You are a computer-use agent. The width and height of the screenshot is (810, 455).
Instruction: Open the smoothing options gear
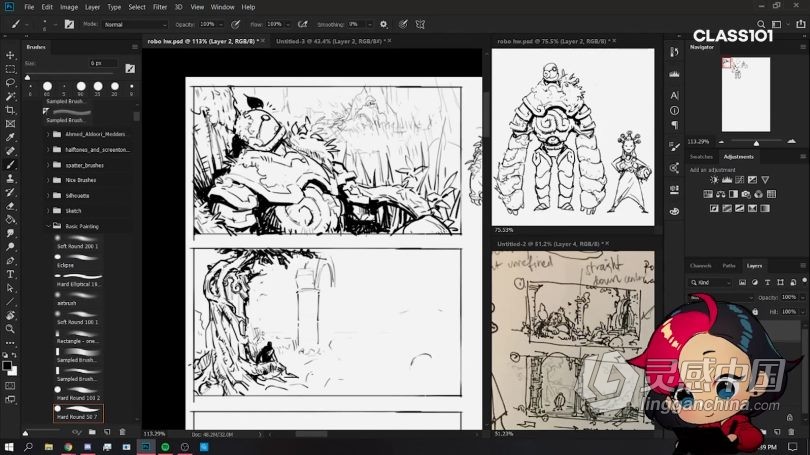(383, 24)
